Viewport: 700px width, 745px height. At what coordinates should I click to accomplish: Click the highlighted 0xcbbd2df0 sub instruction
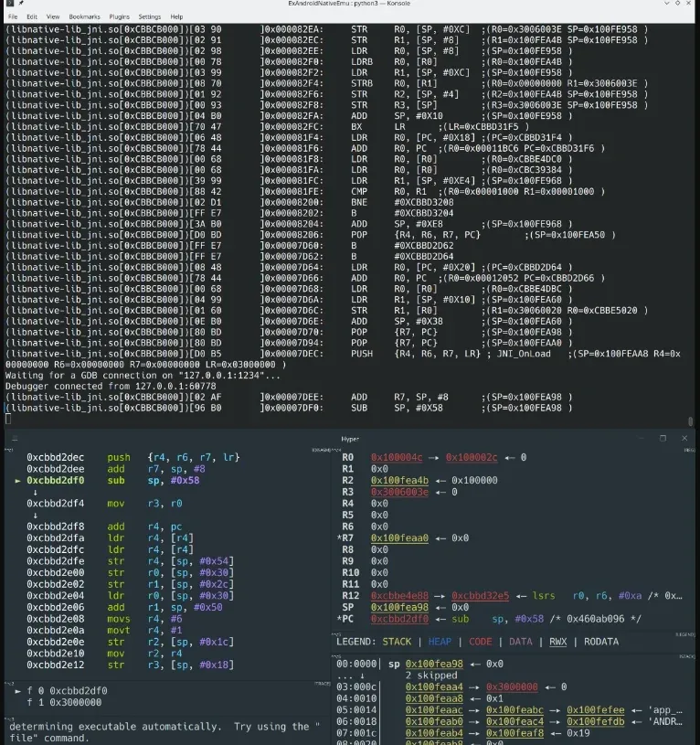click(113, 480)
